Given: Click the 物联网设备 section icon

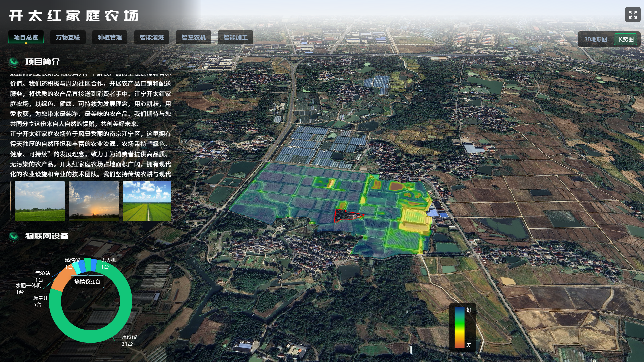Looking at the screenshot, I should click(14, 236).
